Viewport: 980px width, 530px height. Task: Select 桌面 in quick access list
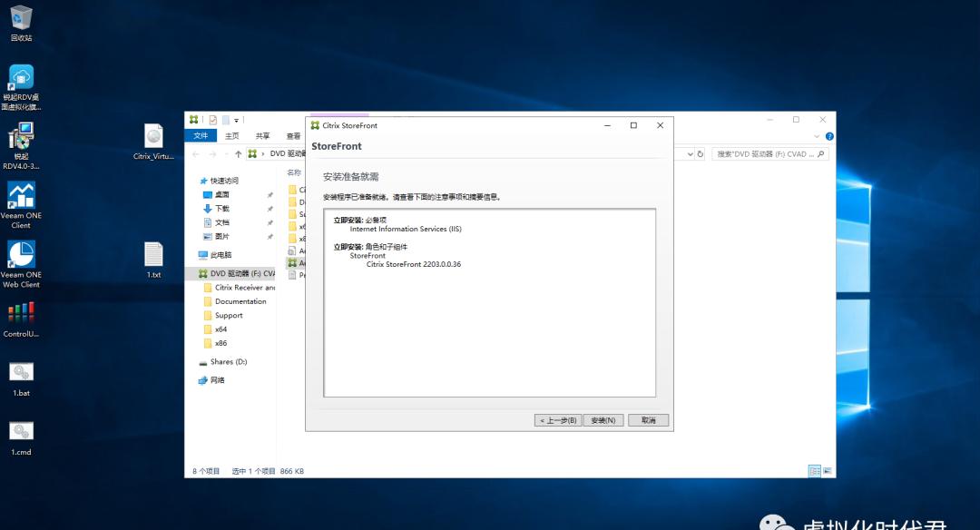(x=221, y=194)
